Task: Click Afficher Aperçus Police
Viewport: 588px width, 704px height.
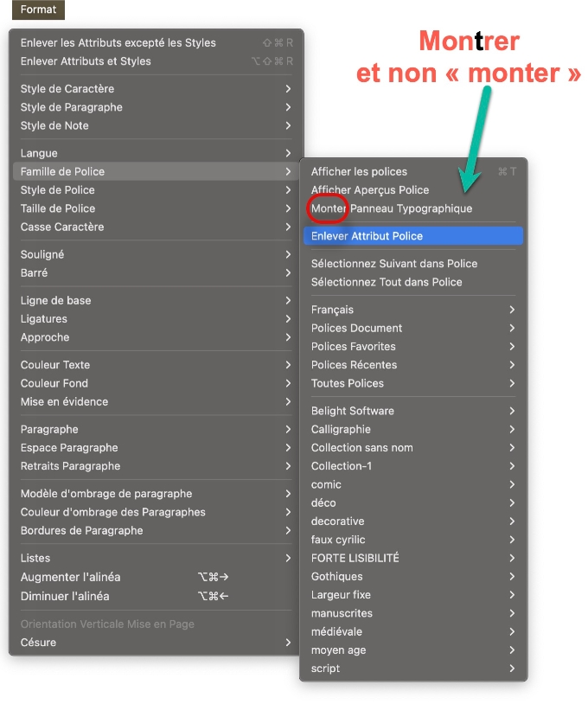Action: coord(413,190)
